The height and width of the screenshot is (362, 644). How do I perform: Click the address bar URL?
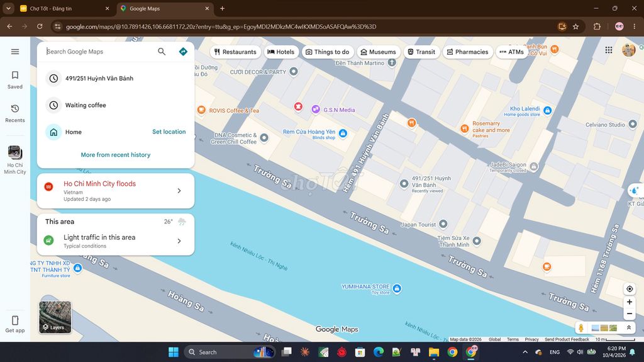[x=221, y=26]
